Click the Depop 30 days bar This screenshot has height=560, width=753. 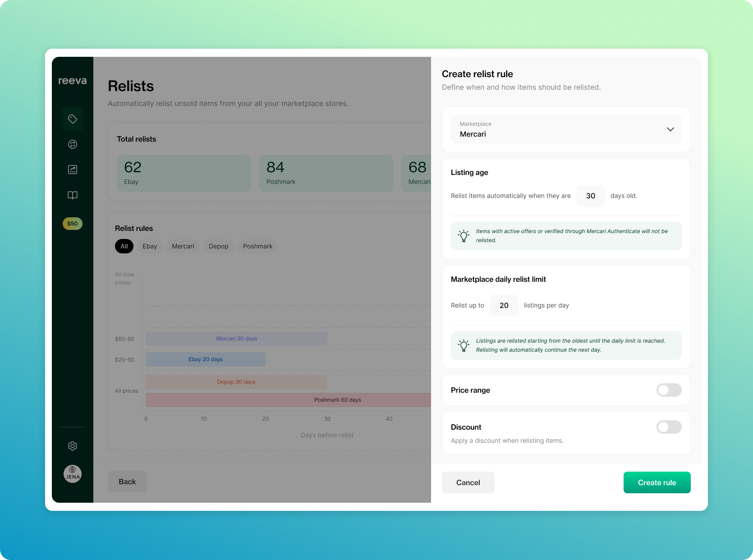[x=236, y=382]
